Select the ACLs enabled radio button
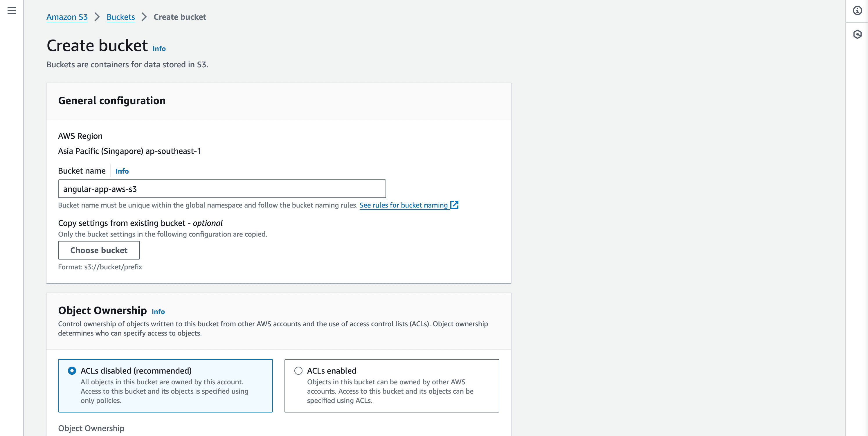This screenshot has height=436, width=868. click(x=298, y=371)
